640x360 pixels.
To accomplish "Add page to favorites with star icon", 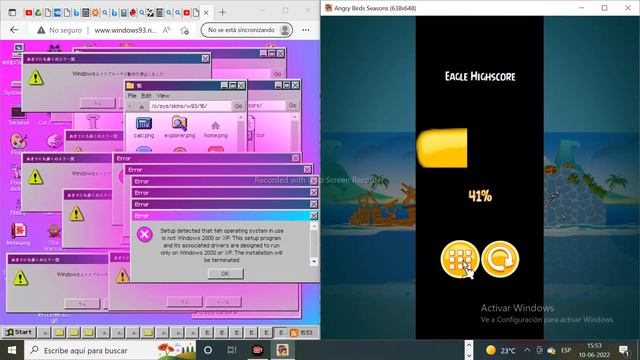I will 184,30.
